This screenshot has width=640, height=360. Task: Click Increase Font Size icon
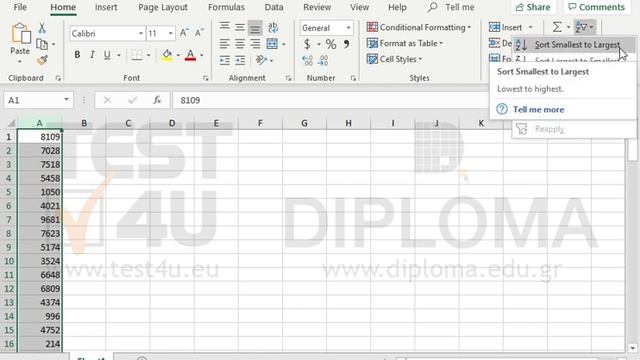pyautogui.click(x=184, y=33)
